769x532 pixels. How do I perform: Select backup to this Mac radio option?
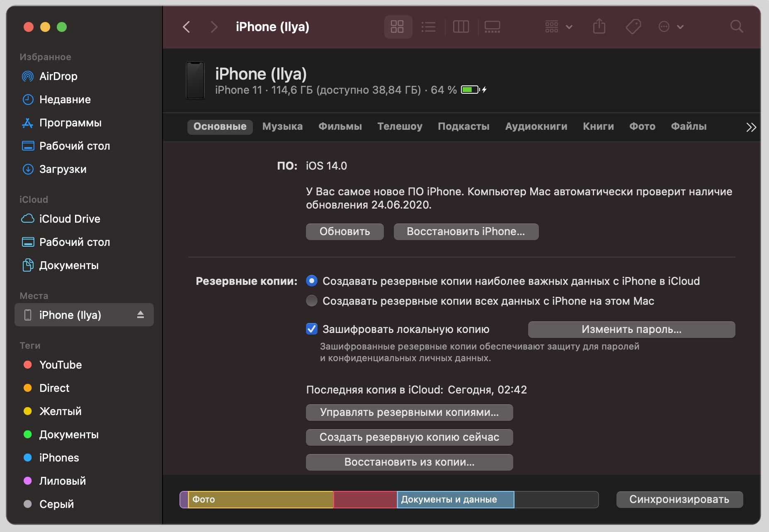coord(312,301)
